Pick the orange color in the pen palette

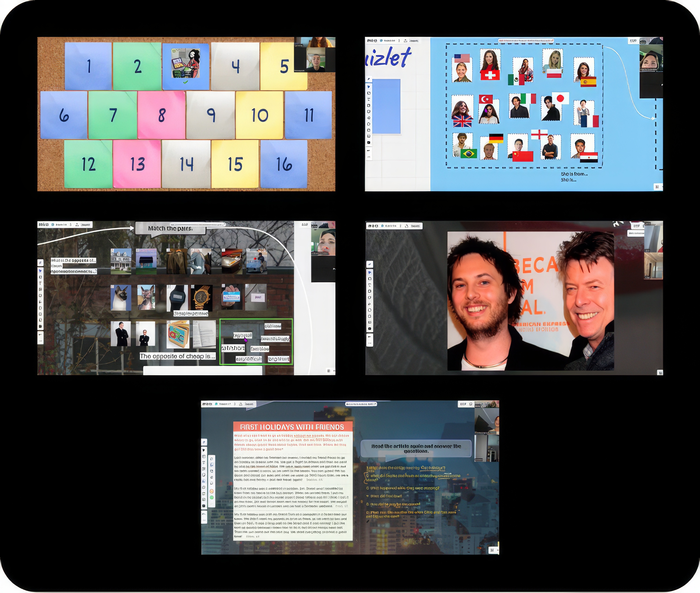pos(212,492)
